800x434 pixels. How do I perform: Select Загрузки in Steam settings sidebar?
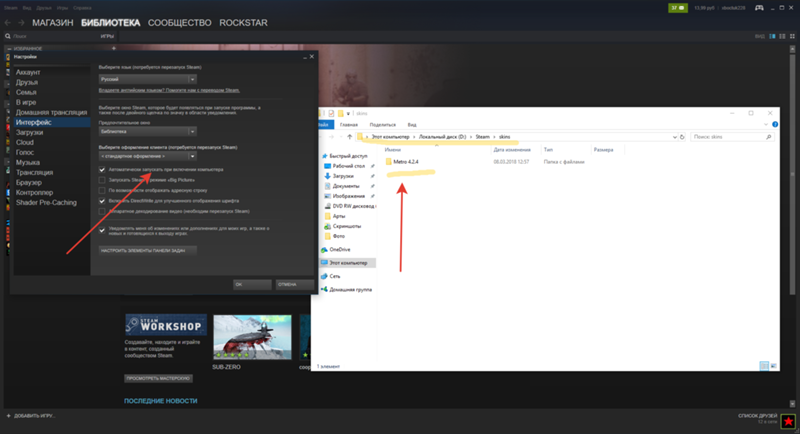[30, 133]
